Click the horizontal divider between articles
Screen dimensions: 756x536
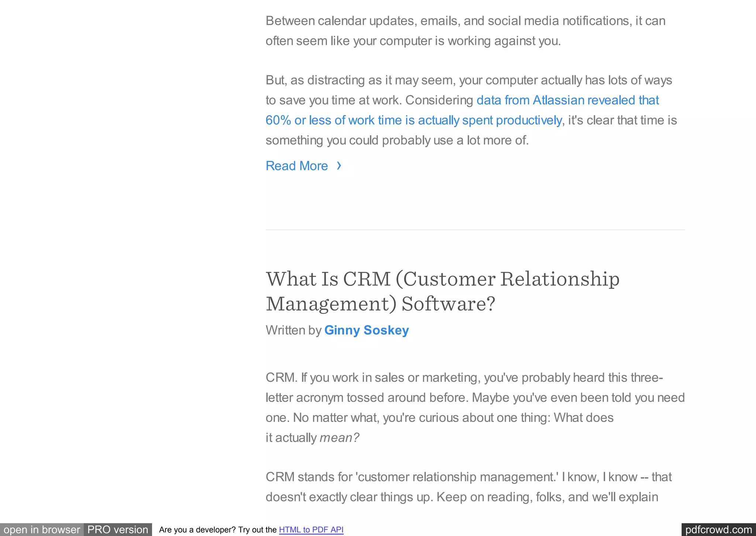pos(475,230)
